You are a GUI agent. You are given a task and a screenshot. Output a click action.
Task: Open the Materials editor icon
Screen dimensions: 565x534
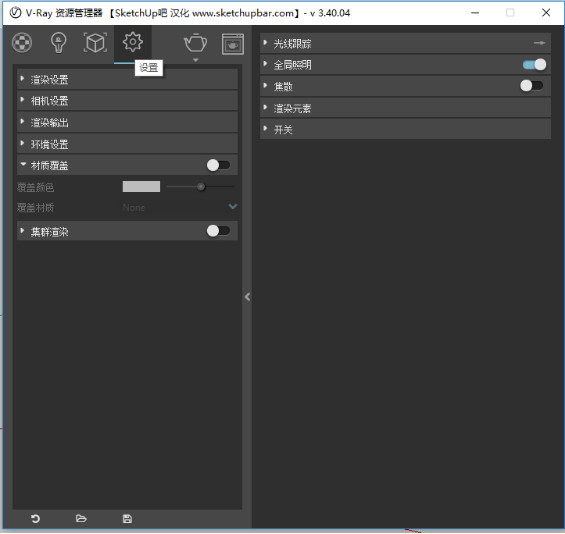pos(22,43)
